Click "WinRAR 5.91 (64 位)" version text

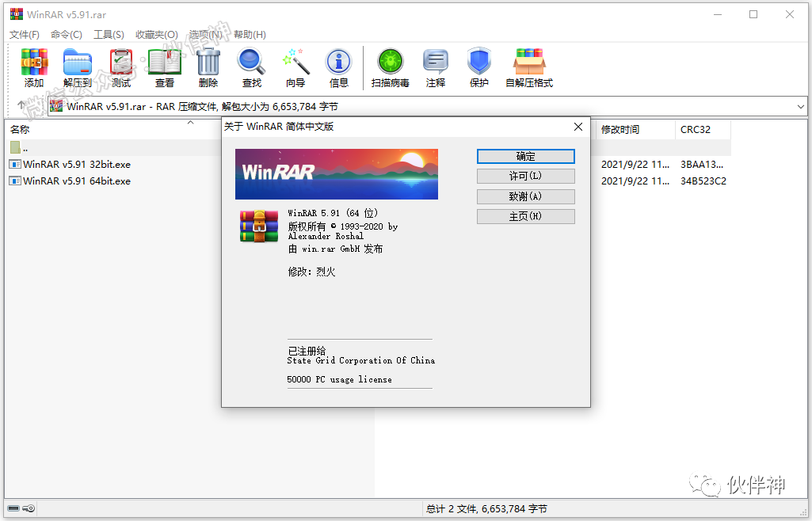coord(333,213)
